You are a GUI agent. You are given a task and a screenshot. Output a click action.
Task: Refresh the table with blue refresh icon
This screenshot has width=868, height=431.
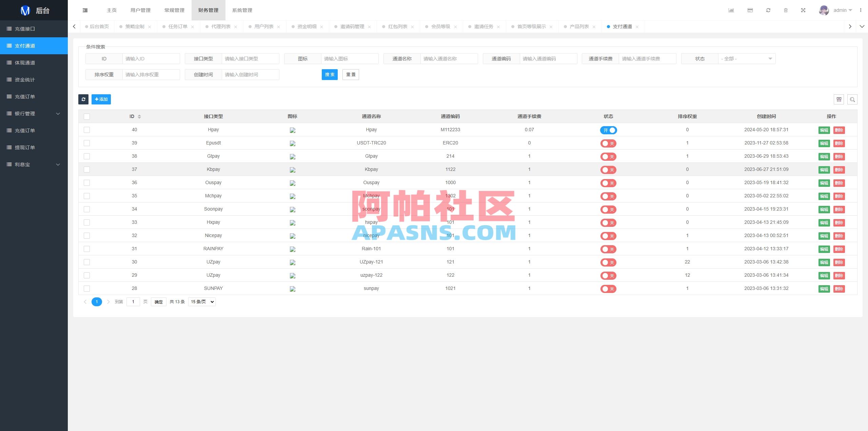[83, 99]
